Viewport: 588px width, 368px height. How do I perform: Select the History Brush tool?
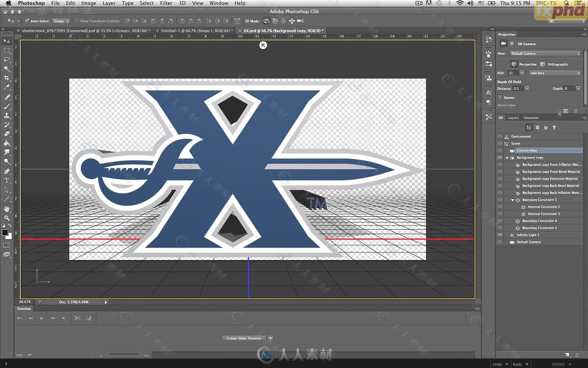coord(7,125)
